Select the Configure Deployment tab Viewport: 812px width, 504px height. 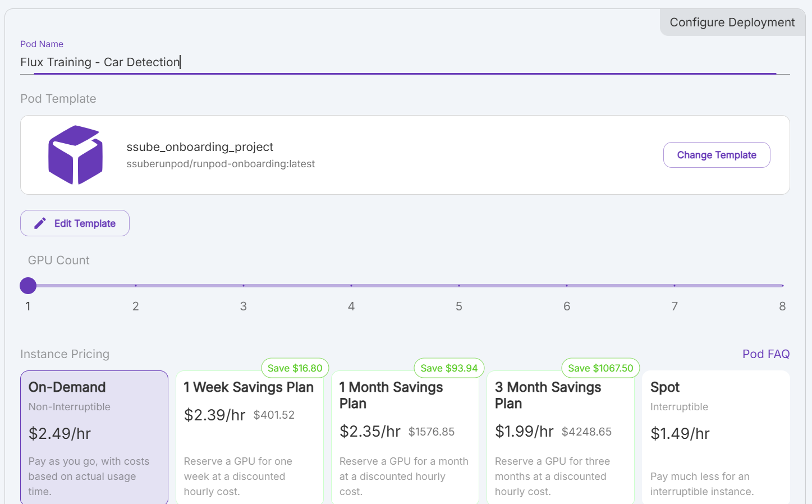pos(732,22)
